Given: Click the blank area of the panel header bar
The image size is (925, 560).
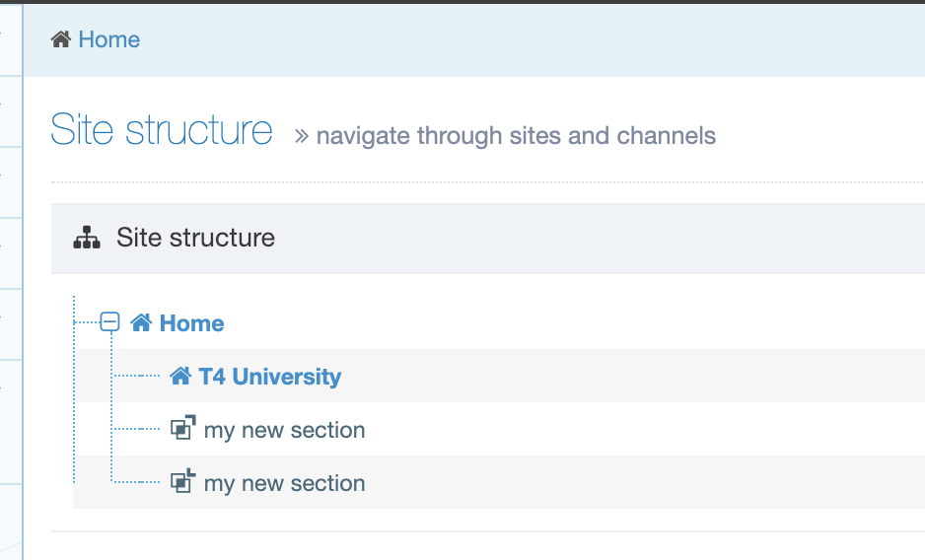Looking at the screenshot, I should 592,238.
